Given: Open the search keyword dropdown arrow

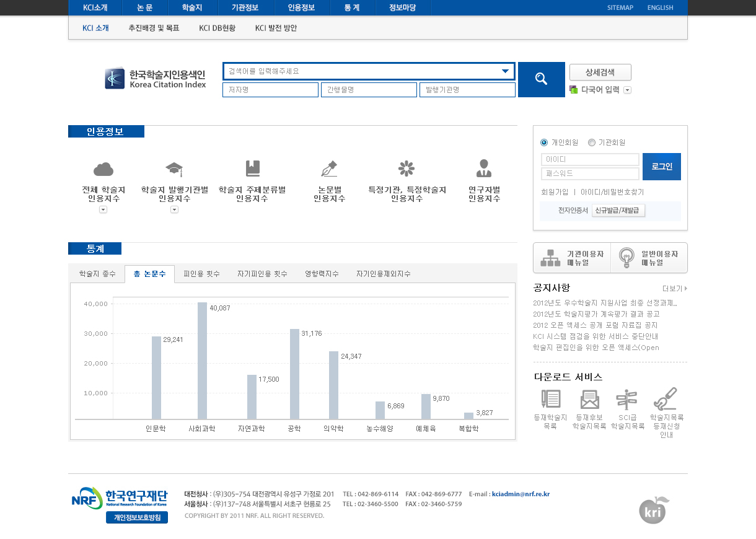Looking at the screenshot, I should pos(505,71).
